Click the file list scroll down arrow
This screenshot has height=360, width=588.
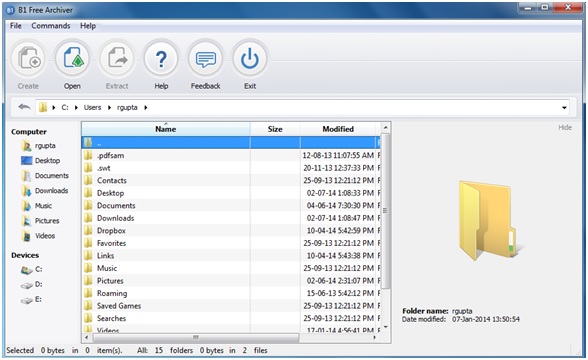[385, 327]
